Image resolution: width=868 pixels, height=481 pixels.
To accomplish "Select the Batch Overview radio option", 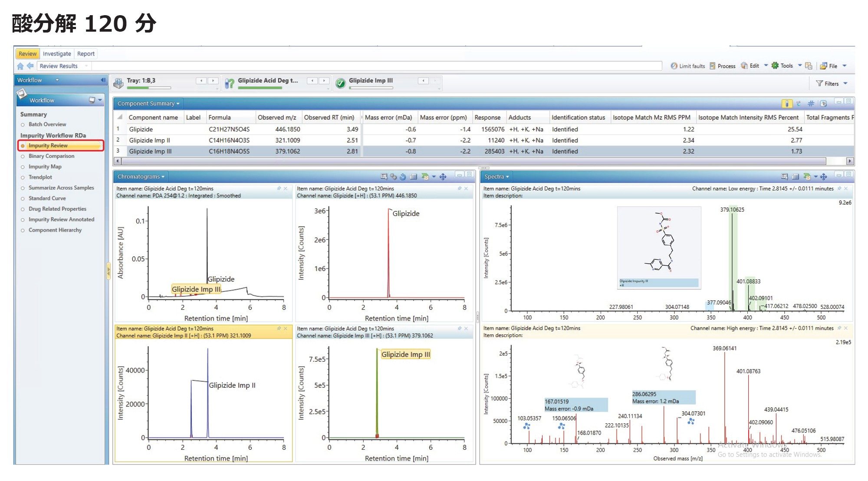I will (23, 124).
